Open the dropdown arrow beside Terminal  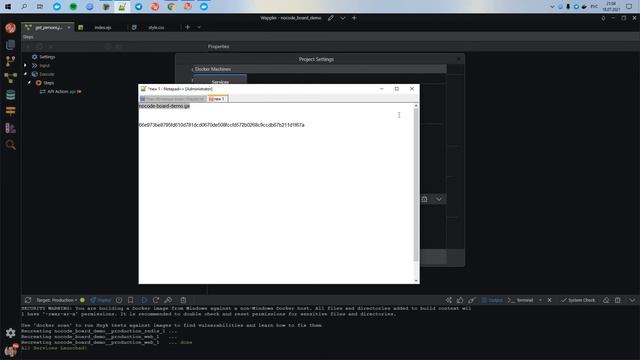click(x=540, y=300)
